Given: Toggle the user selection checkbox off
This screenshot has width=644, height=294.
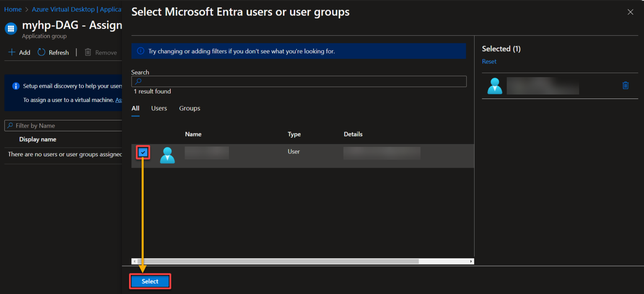Looking at the screenshot, I should [143, 152].
